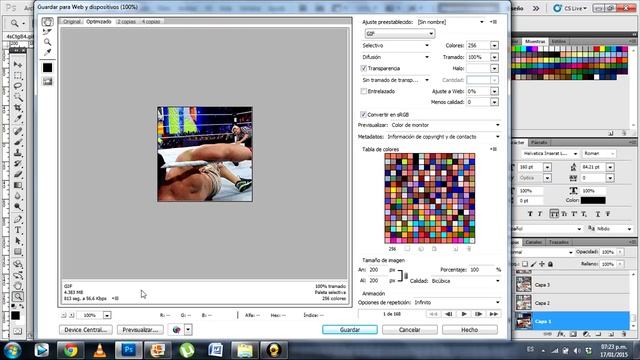
Task: Toggle the Convertir en sRGB checkbox
Action: coord(363,115)
